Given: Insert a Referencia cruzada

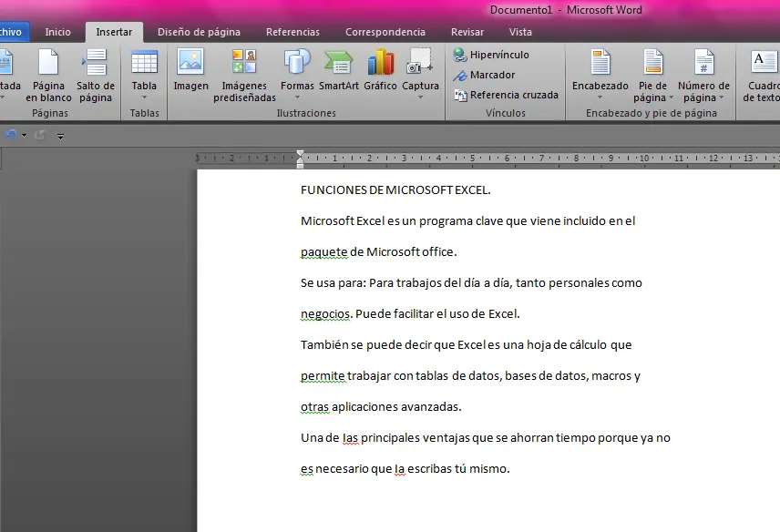Looking at the screenshot, I should (506, 95).
